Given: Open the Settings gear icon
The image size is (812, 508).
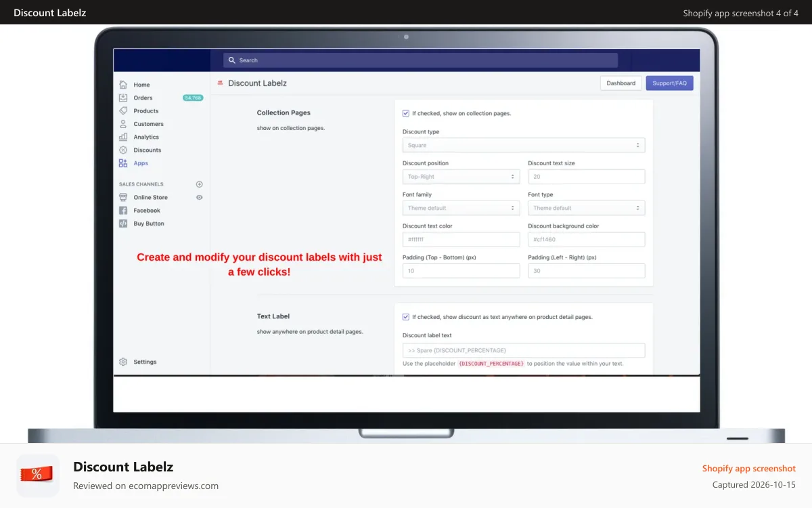Looking at the screenshot, I should click(x=123, y=362).
